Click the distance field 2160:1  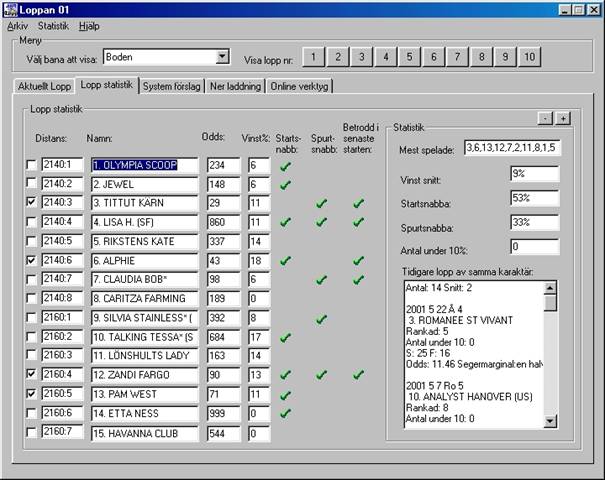(x=63, y=318)
